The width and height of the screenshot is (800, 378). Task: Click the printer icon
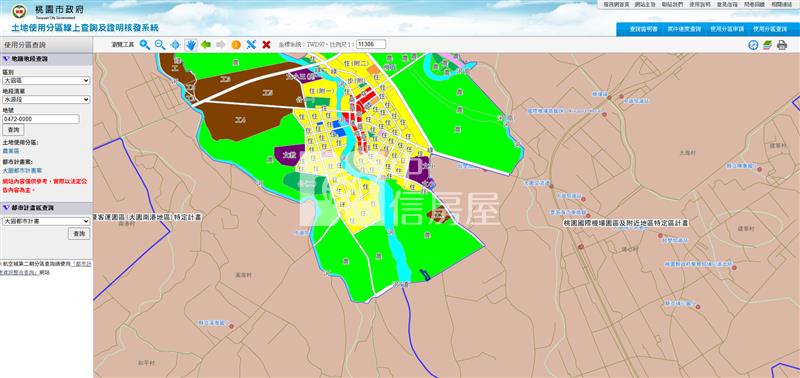coord(782,45)
